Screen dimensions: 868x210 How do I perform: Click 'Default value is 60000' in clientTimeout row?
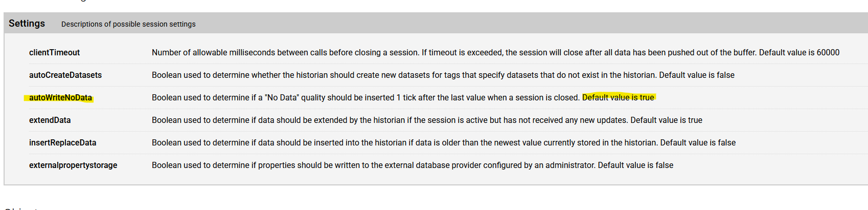pyautogui.click(x=799, y=53)
